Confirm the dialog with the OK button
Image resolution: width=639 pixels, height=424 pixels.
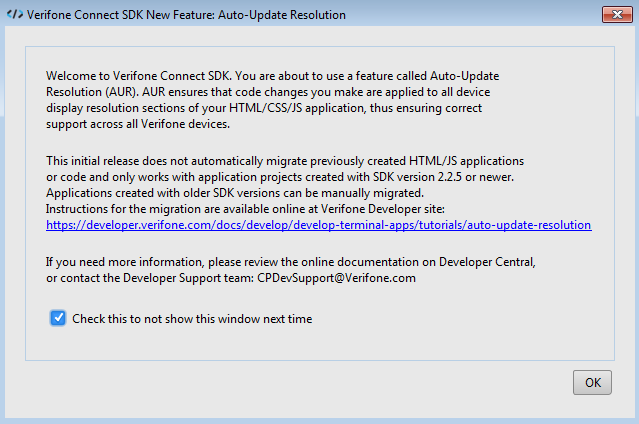(592, 382)
